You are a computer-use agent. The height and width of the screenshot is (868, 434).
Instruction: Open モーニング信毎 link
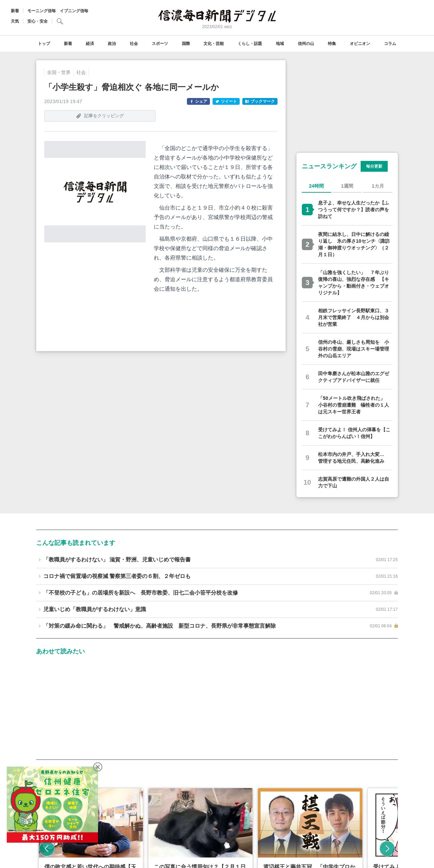pos(42,11)
